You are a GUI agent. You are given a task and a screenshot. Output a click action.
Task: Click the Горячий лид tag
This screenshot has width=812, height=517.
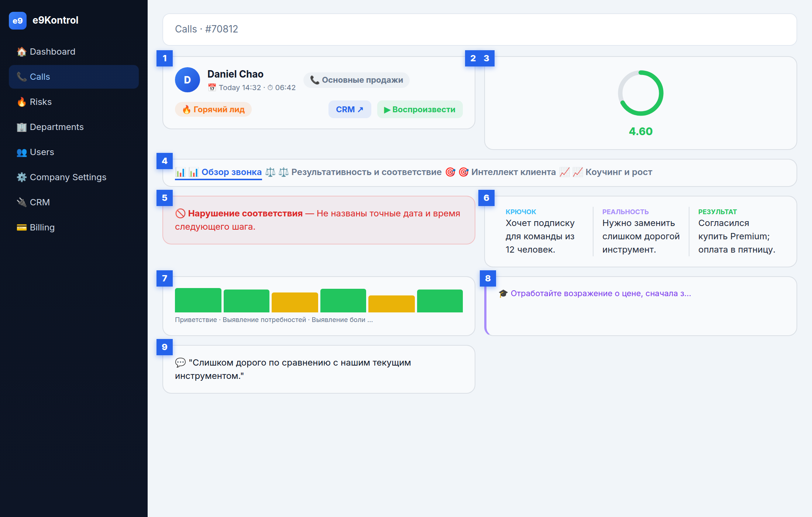[x=213, y=110]
